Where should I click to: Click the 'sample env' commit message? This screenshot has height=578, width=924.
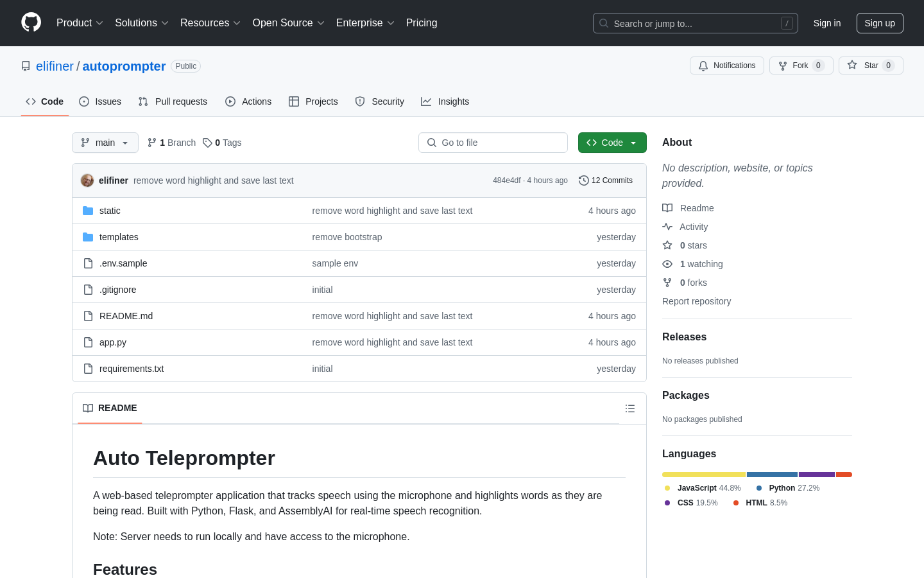point(335,263)
